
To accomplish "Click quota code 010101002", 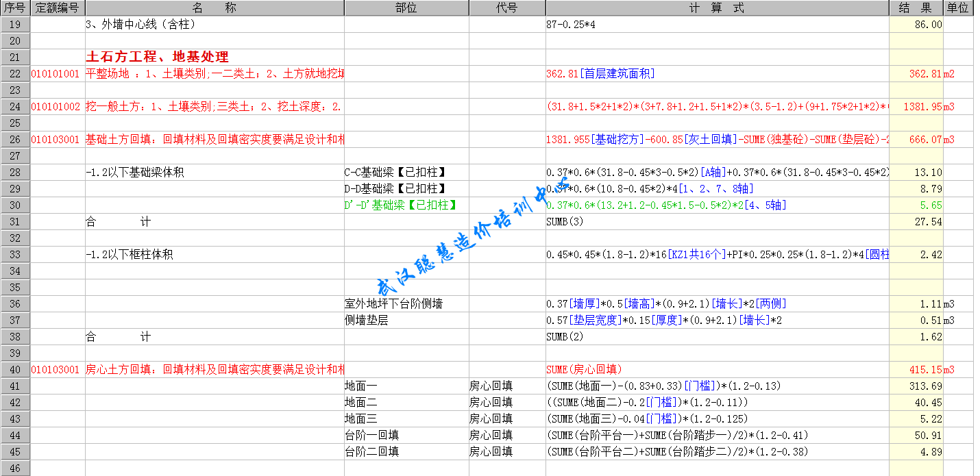I will pyautogui.click(x=58, y=107).
